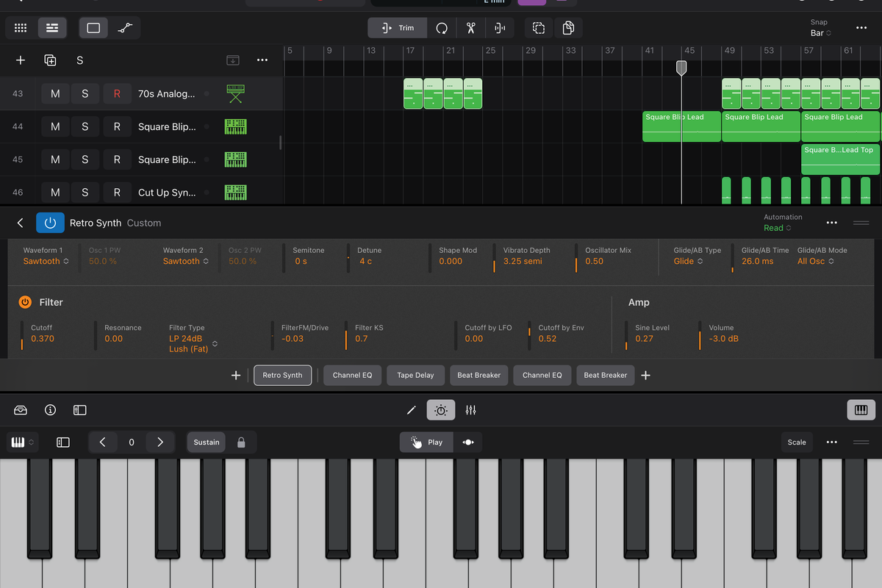Enable the Sustain button

point(206,442)
